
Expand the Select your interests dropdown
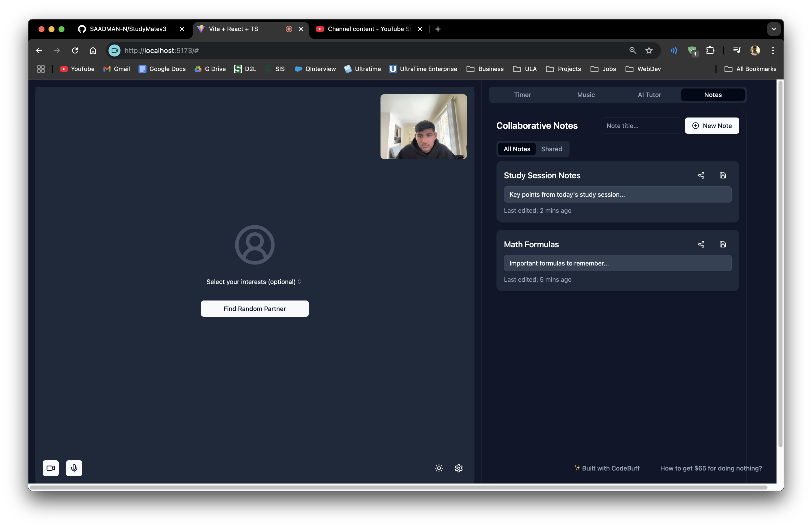(254, 282)
